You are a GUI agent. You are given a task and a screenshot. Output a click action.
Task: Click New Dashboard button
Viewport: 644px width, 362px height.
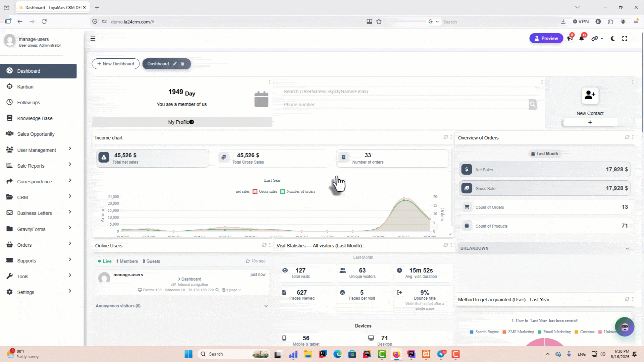pyautogui.click(x=116, y=64)
